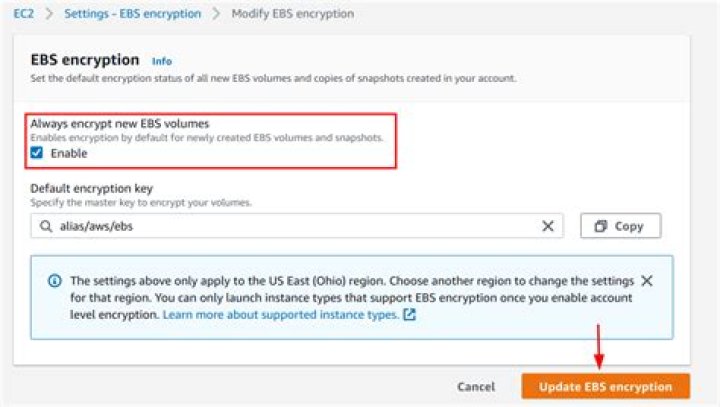The width and height of the screenshot is (720, 407).
Task: Click the search magnifier in key field
Action: pos(46,226)
